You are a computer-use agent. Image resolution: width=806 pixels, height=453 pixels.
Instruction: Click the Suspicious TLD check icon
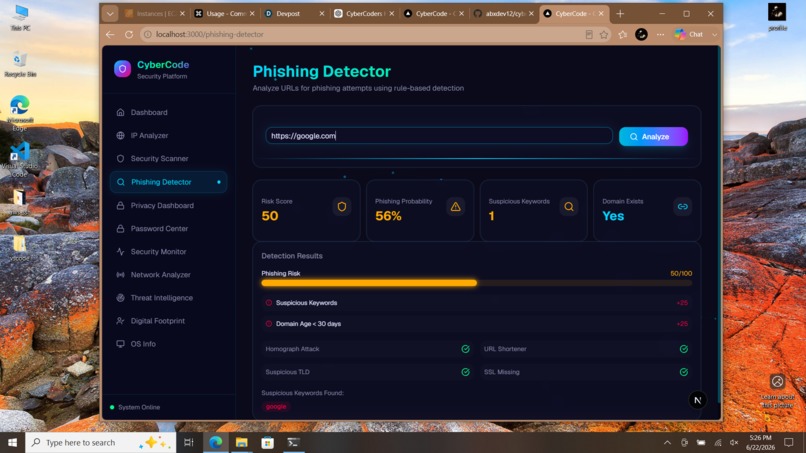[465, 372]
